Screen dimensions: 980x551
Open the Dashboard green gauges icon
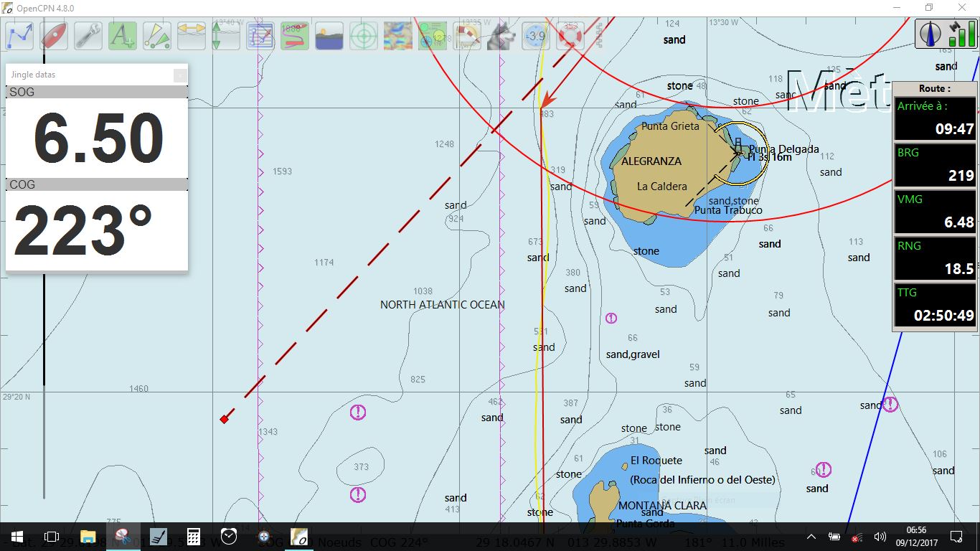coord(433,36)
